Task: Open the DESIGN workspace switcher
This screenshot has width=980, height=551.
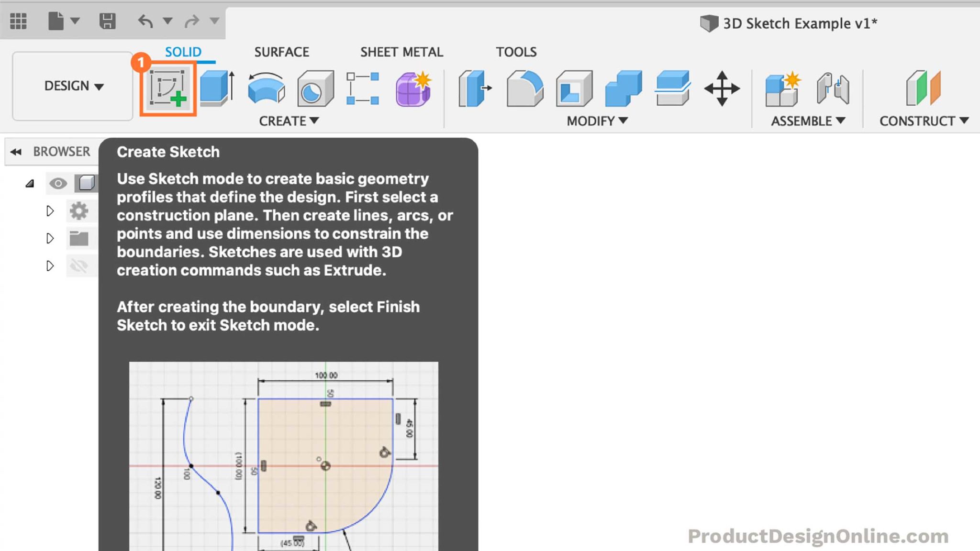Action: [72, 86]
